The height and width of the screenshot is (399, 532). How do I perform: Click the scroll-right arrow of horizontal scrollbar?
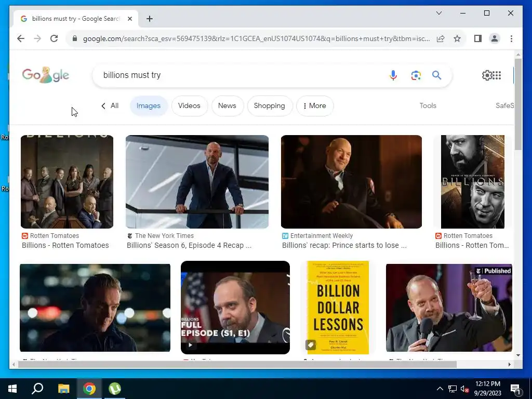pyautogui.click(x=510, y=364)
